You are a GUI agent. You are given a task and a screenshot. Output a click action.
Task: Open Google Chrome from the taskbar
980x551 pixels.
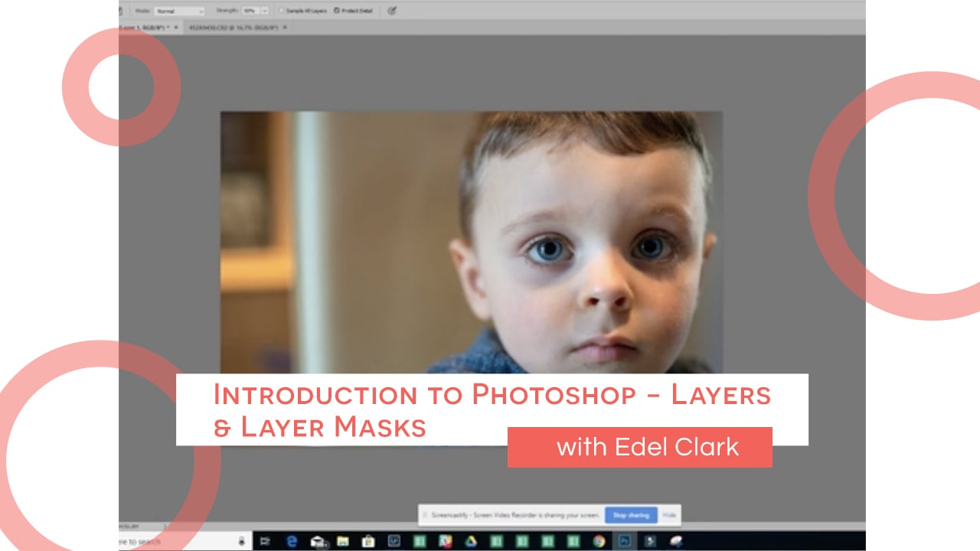(x=599, y=541)
